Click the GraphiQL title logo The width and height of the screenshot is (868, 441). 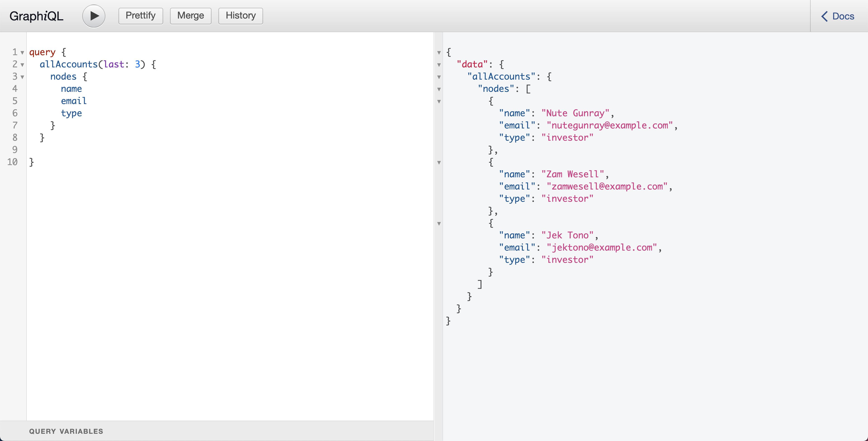pos(36,16)
